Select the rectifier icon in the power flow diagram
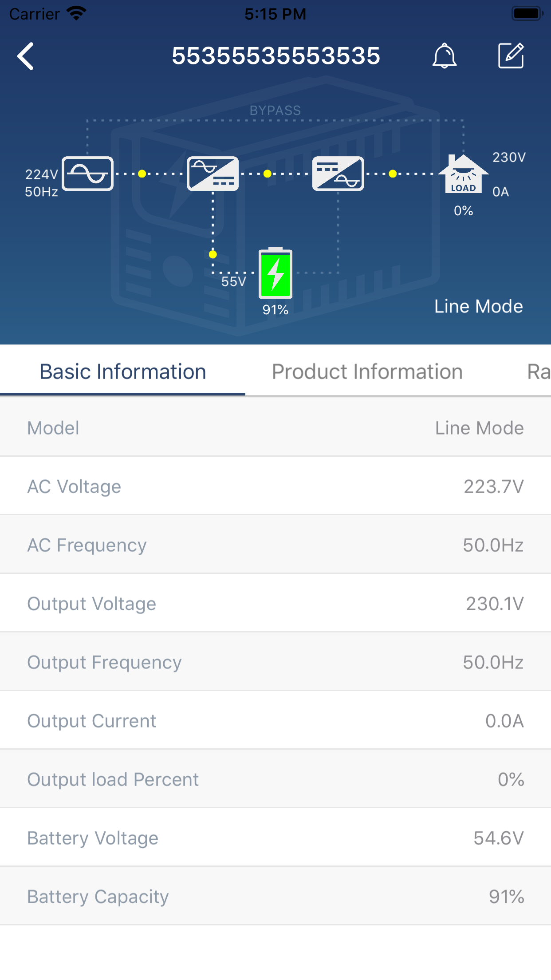This screenshot has height=980, width=551. click(x=213, y=174)
